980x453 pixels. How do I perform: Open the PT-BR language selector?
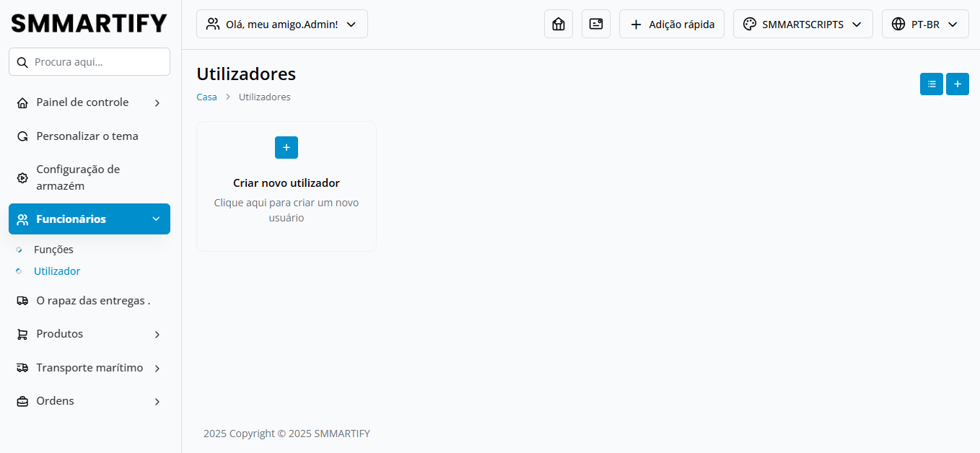(924, 24)
